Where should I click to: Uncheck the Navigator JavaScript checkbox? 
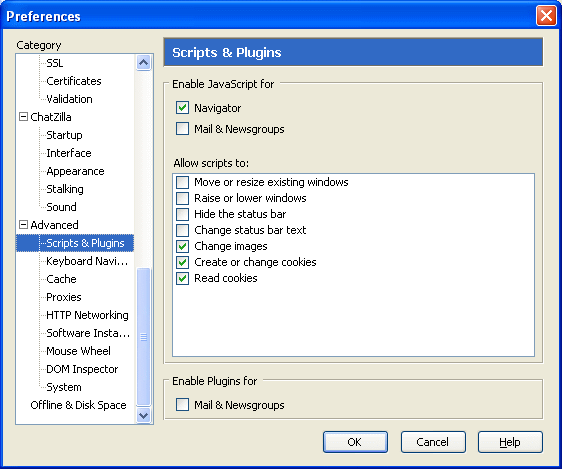click(182, 107)
